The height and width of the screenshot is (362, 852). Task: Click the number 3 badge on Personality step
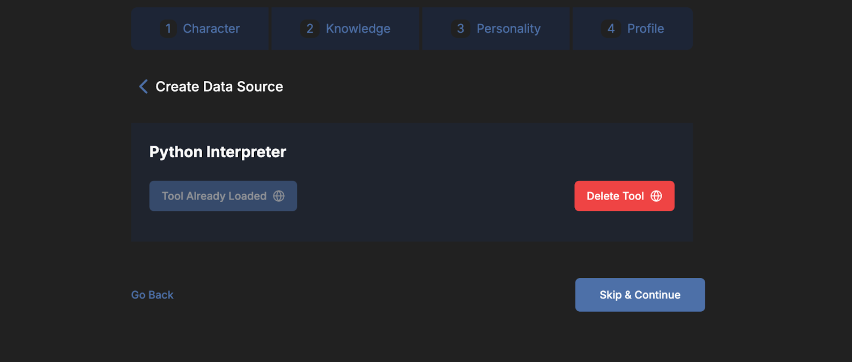[460, 29]
